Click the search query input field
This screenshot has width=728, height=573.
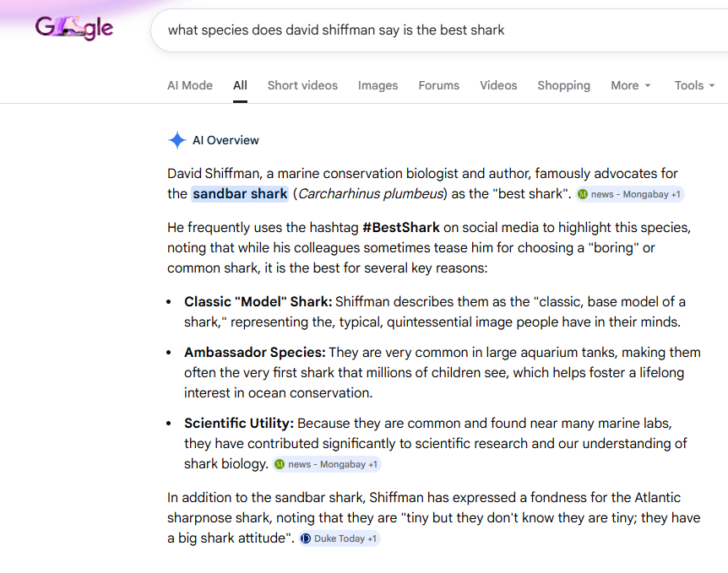click(x=422, y=30)
